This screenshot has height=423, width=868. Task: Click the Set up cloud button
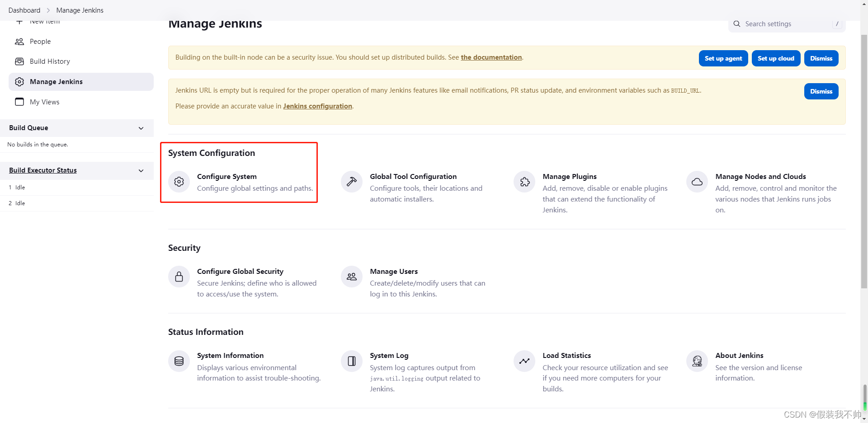776,58
